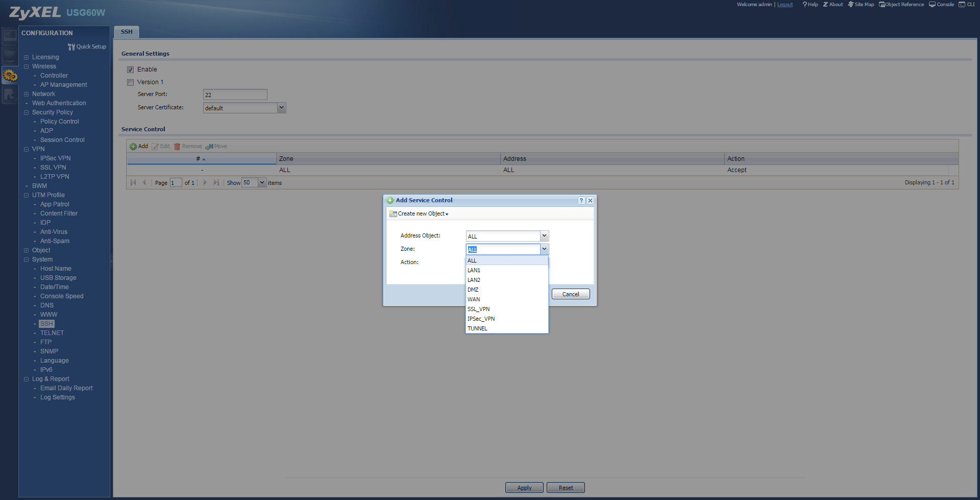
Task: Open the CLI icon at top right
Action: coord(962,5)
